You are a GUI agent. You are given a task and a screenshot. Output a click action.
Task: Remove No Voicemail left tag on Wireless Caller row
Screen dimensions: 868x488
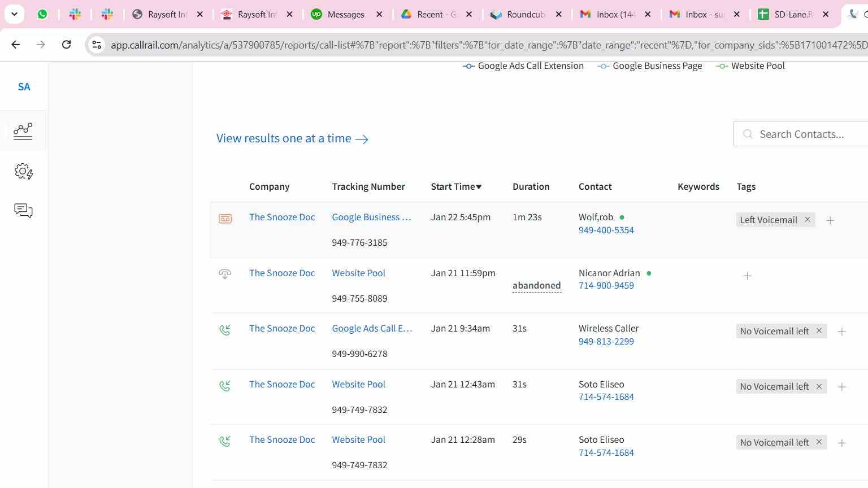[819, 331]
